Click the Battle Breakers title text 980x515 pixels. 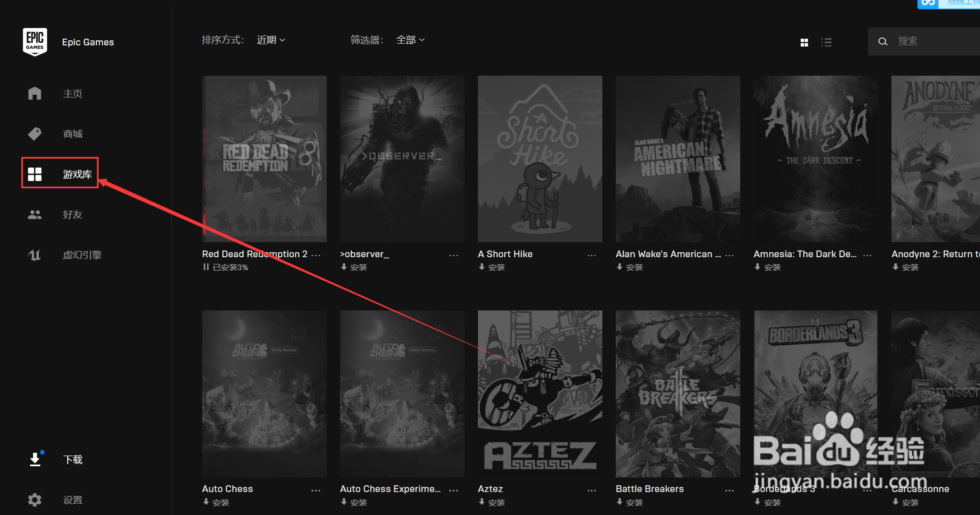click(650, 489)
